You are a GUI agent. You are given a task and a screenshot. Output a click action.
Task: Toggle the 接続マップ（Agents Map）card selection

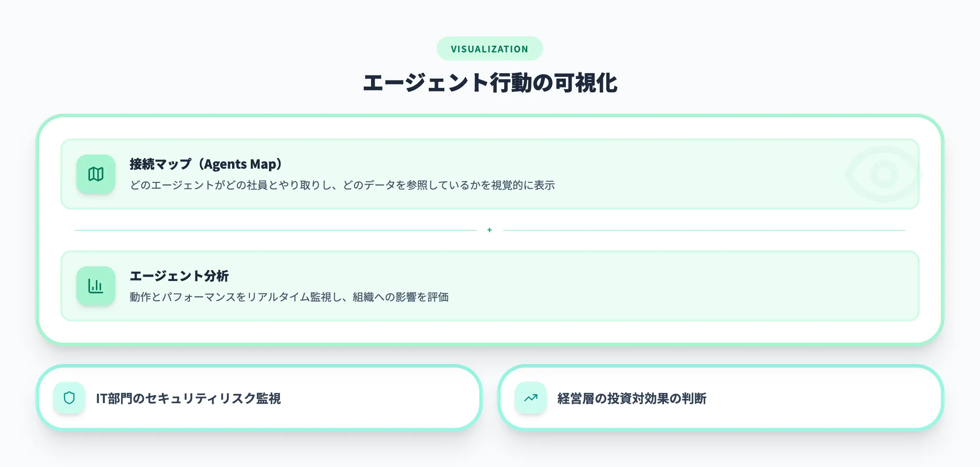[x=488, y=174]
